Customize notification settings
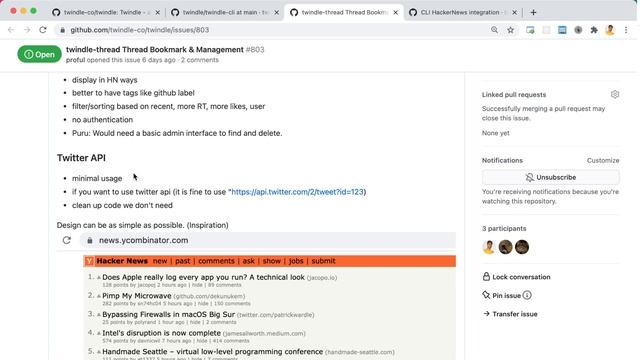This screenshot has width=640, height=360. tap(603, 160)
